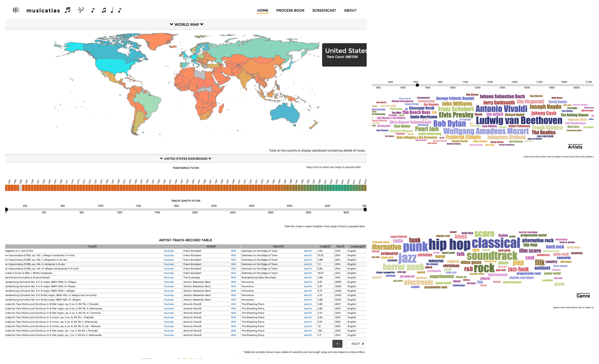Viewport: 599px width, 364px height.
Task: Sort the table by Track column
Action: tap(92, 247)
